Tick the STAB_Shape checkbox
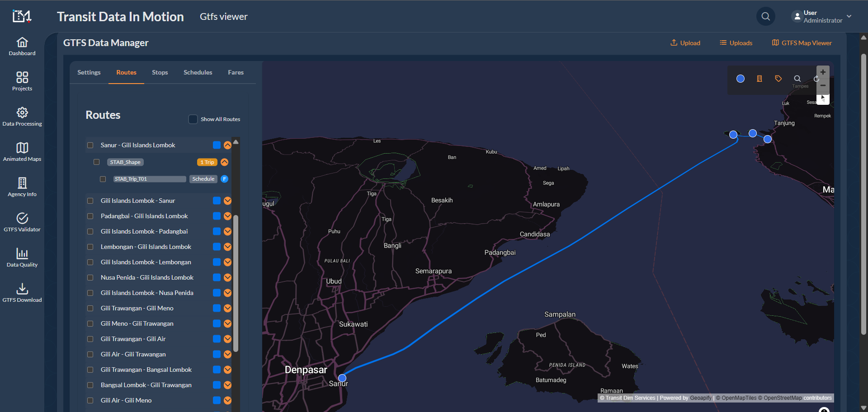 pyautogui.click(x=97, y=162)
